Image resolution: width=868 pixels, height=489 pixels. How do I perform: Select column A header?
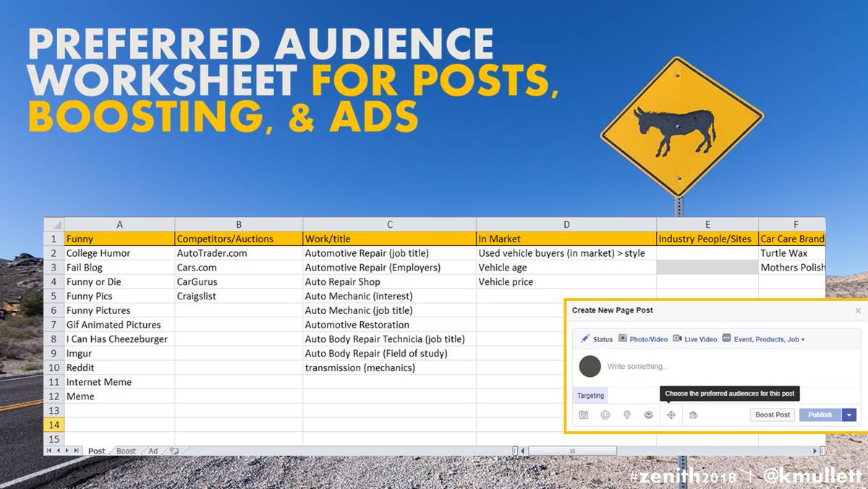[x=119, y=224]
